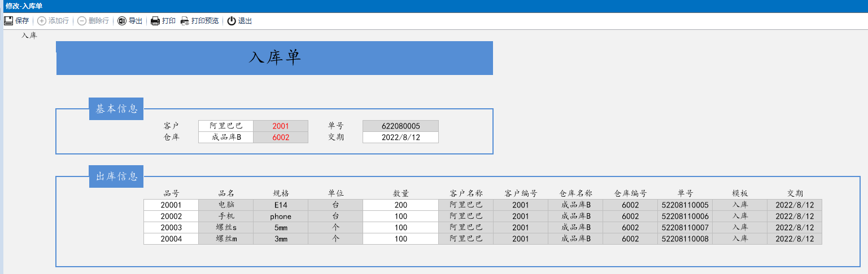868x274 pixels.
Task: Click the 入库单 blue title banner
Action: point(274,58)
